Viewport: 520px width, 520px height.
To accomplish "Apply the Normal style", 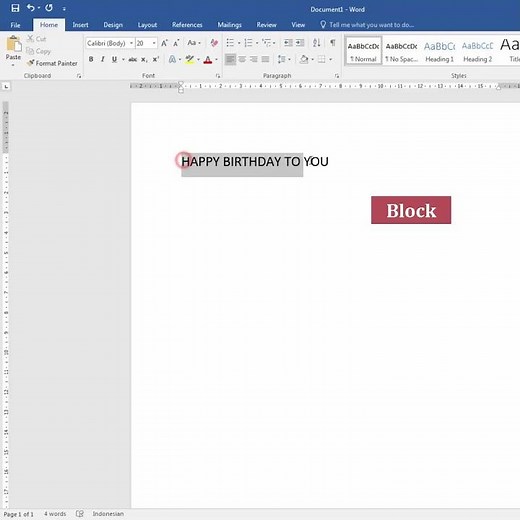I will coord(363,50).
